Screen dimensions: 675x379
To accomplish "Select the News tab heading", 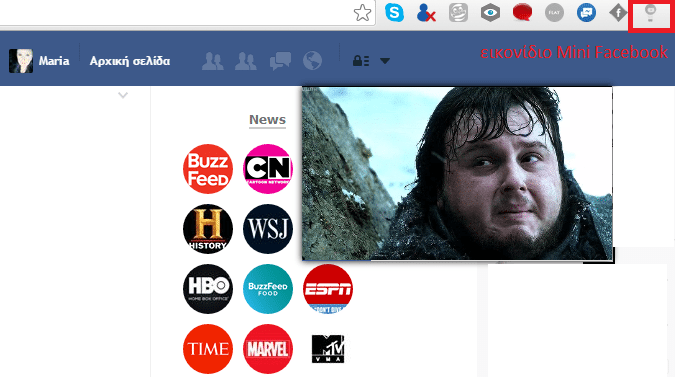I will (x=267, y=119).
